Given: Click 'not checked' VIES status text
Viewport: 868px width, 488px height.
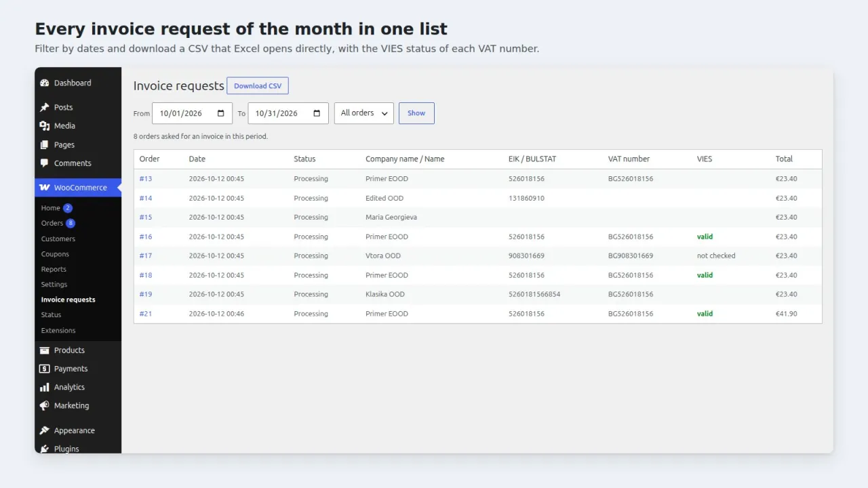Looking at the screenshot, I should pos(716,256).
